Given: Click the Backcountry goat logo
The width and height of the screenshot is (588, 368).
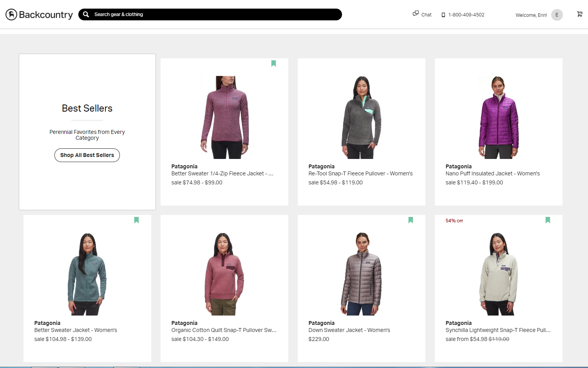Looking at the screenshot, I should (x=11, y=14).
